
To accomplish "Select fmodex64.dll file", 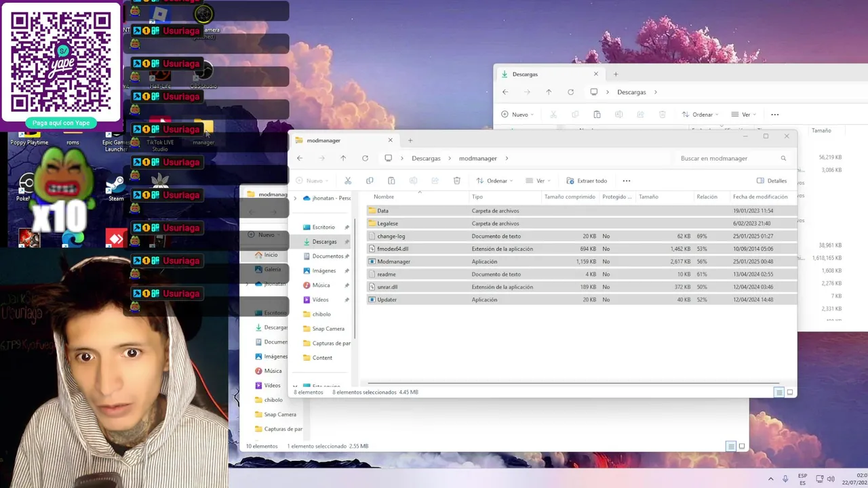I will [581, 249].
